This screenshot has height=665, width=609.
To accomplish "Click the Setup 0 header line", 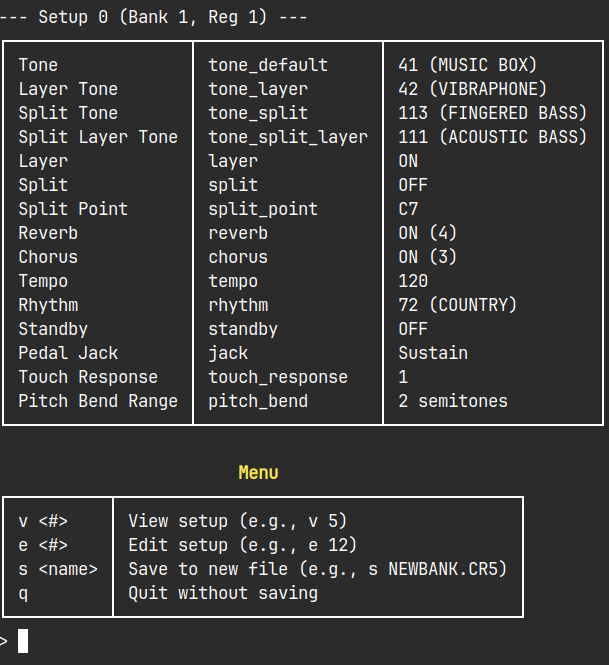I will 158,17.
